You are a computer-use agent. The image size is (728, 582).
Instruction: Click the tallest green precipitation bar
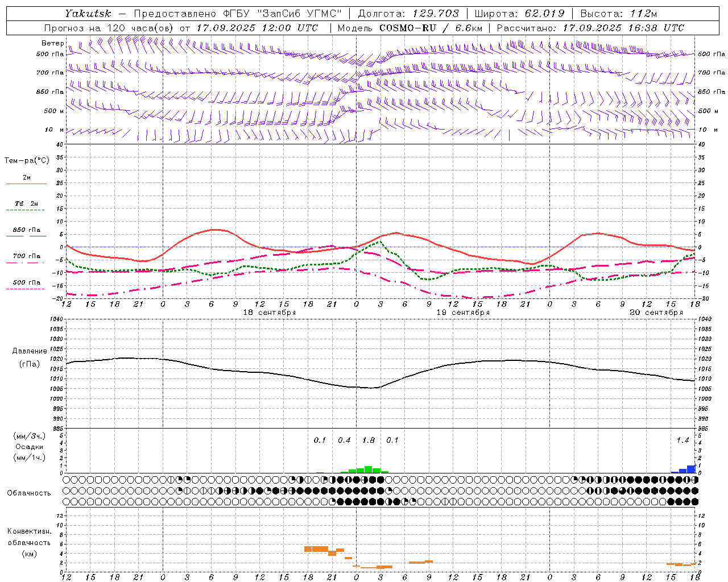click(369, 469)
